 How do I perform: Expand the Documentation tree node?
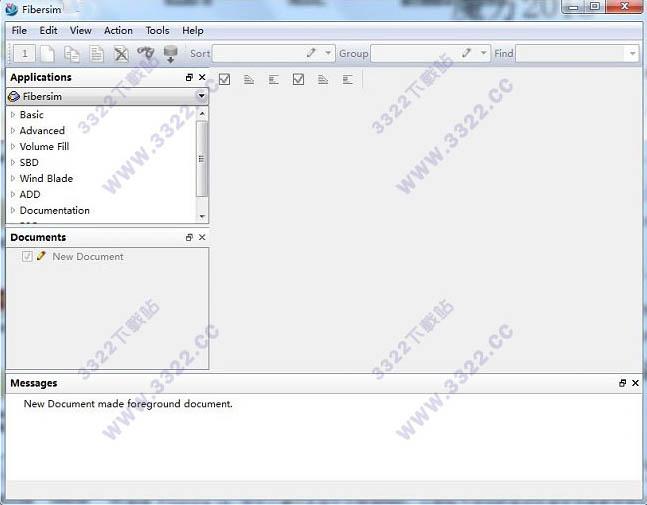(x=13, y=210)
